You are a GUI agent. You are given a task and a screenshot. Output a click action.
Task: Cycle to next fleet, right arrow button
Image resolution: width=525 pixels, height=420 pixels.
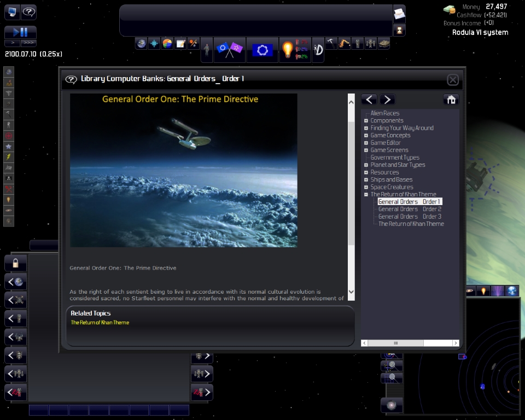(x=202, y=374)
